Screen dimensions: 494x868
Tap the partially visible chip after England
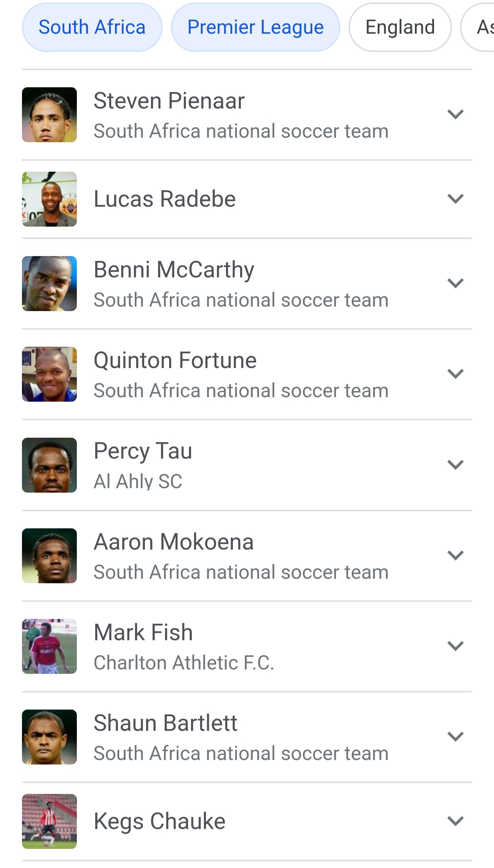pos(482,27)
